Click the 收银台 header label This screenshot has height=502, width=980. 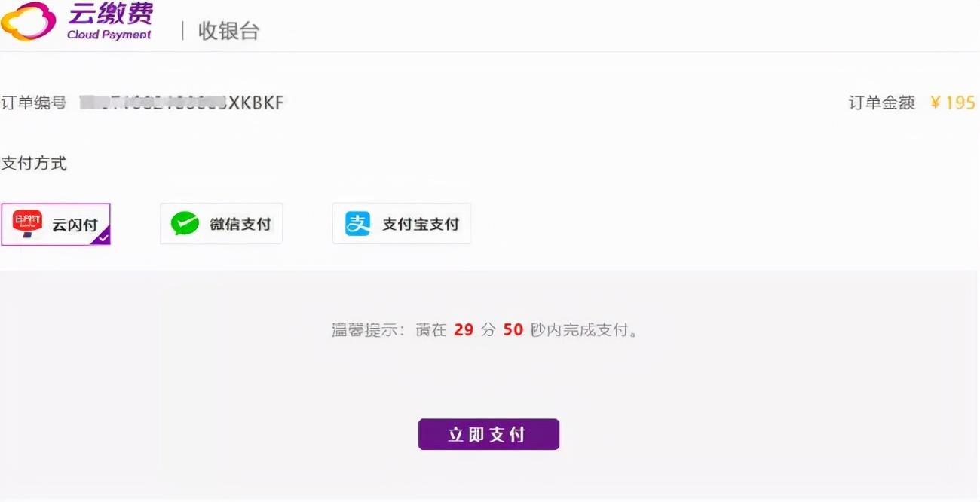229,31
